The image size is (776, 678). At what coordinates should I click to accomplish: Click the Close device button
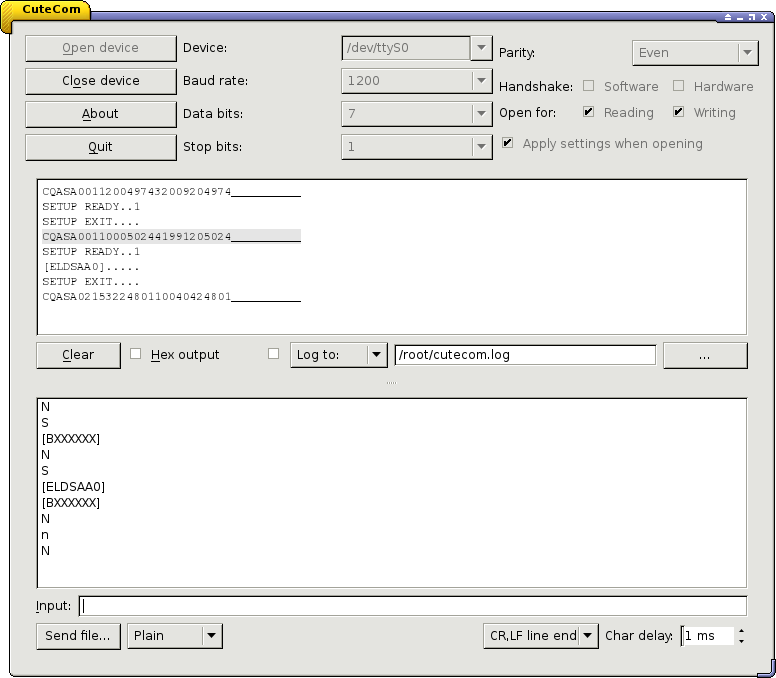[x=100, y=81]
